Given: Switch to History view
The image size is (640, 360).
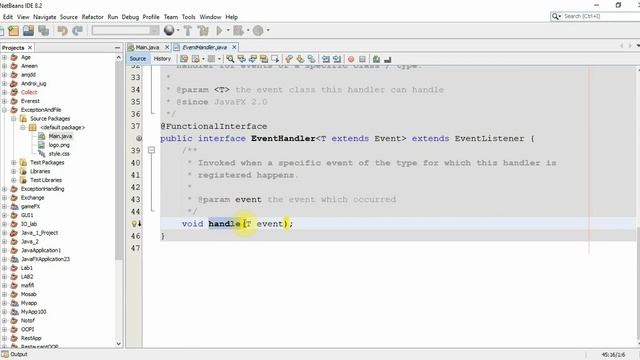Looking at the screenshot, I should 162,59.
